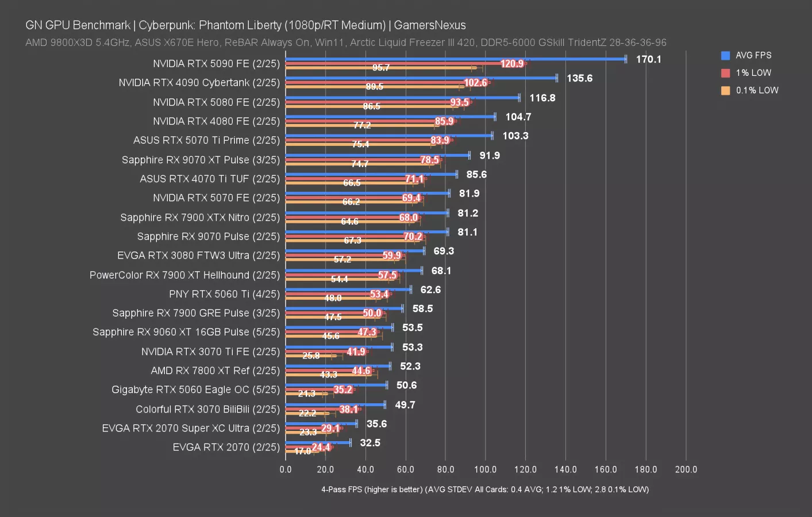This screenshot has height=517, width=812.
Task: Select the Gigabyte RTX 5060 Eagle OC label
Action: [x=195, y=389]
